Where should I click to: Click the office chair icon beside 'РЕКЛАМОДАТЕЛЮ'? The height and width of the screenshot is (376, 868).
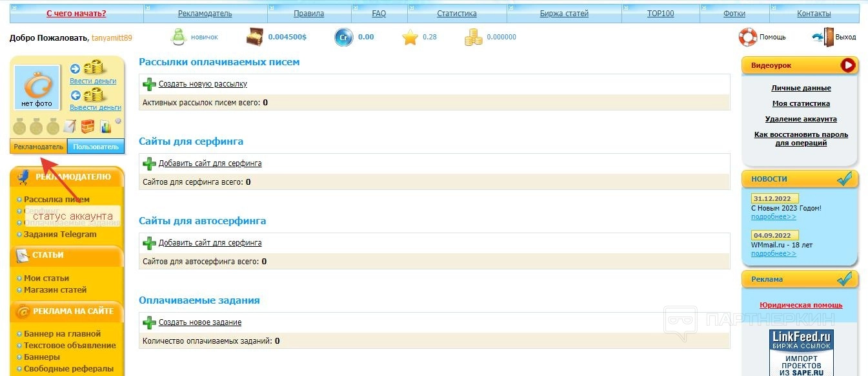tap(23, 177)
